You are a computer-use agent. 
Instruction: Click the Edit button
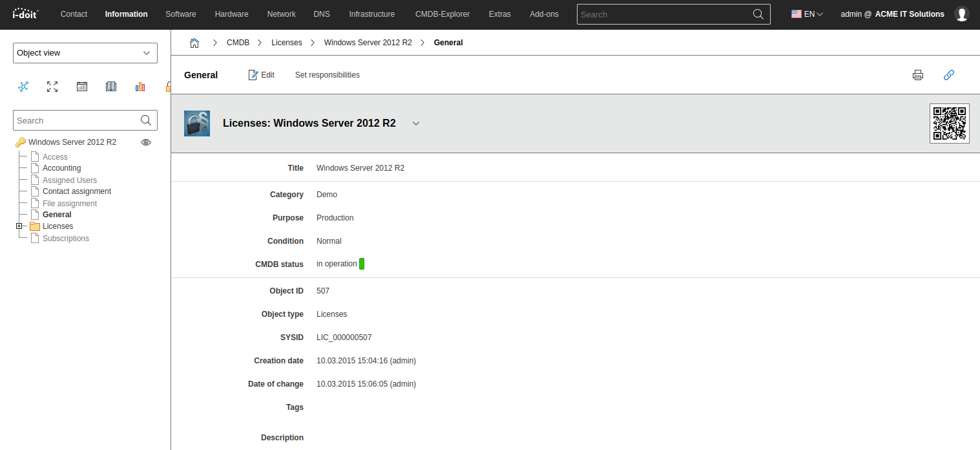[262, 75]
